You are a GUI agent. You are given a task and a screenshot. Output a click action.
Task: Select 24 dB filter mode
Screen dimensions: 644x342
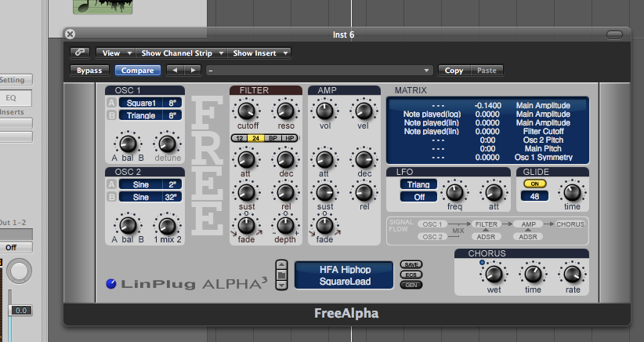[x=256, y=138]
